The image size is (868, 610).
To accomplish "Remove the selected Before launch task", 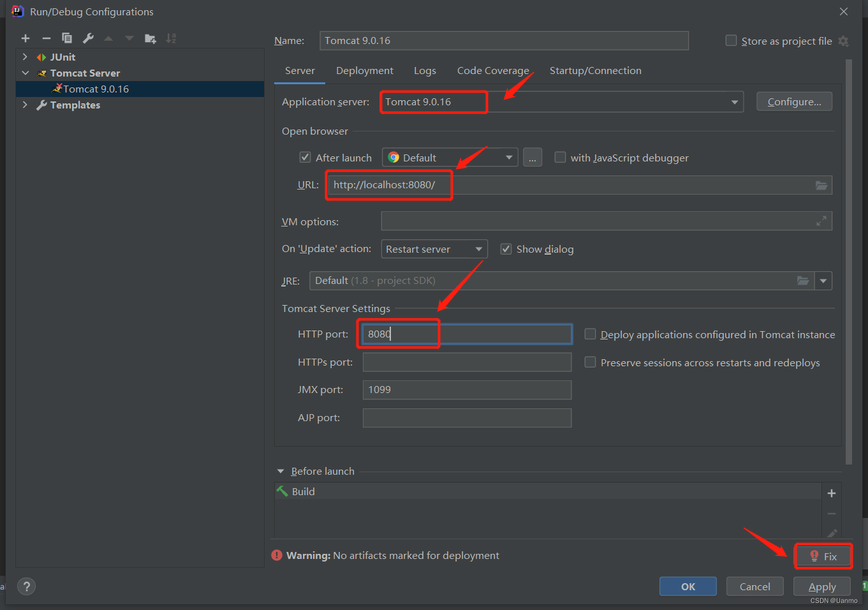I will click(x=831, y=514).
